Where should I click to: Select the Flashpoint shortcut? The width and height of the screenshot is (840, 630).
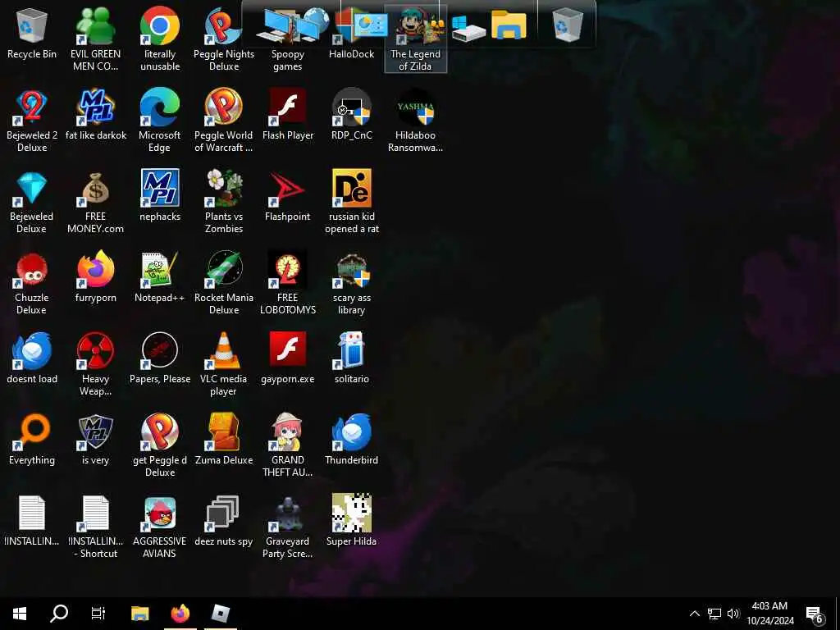coord(288,196)
